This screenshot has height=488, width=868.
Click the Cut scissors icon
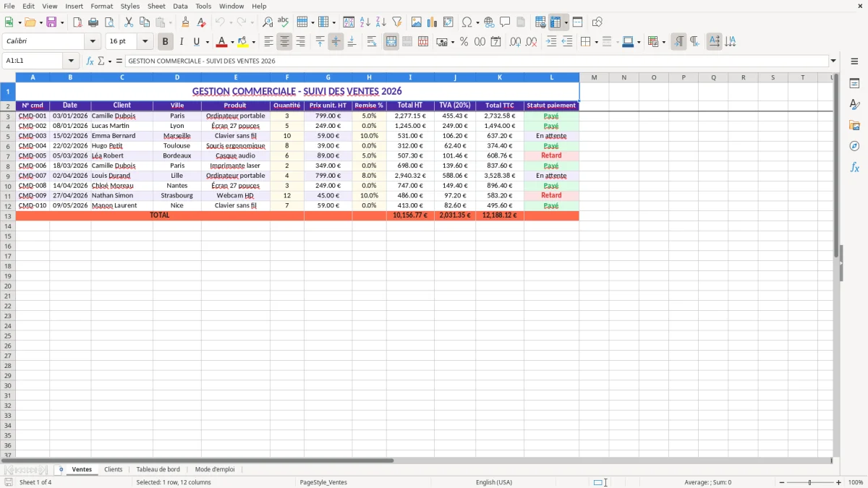pyautogui.click(x=129, y=22)
